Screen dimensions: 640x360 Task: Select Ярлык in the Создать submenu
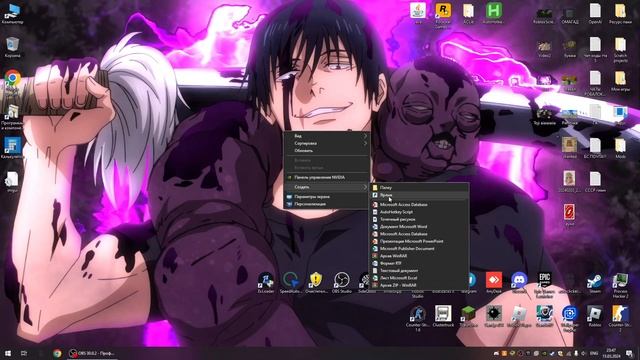[x=419, y=195]
